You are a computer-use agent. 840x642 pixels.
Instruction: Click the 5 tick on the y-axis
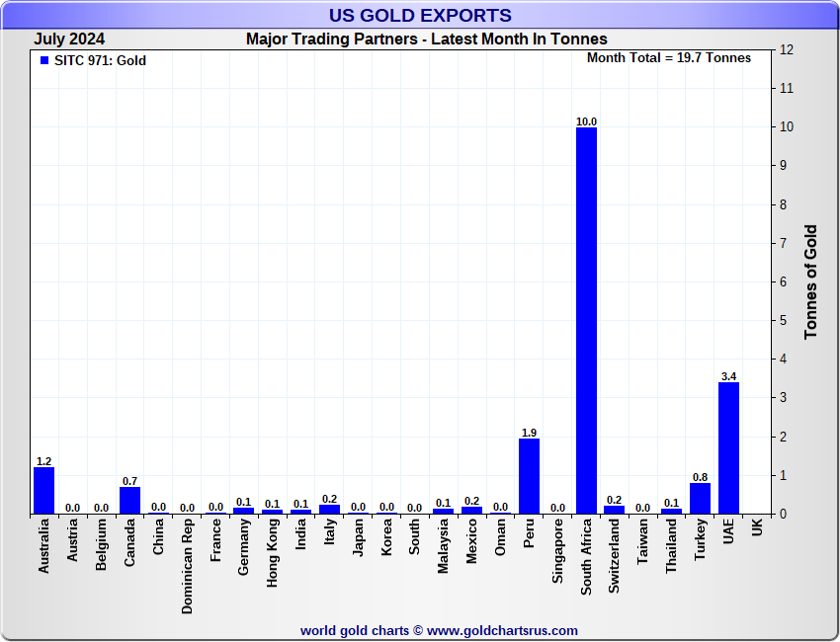784,320
